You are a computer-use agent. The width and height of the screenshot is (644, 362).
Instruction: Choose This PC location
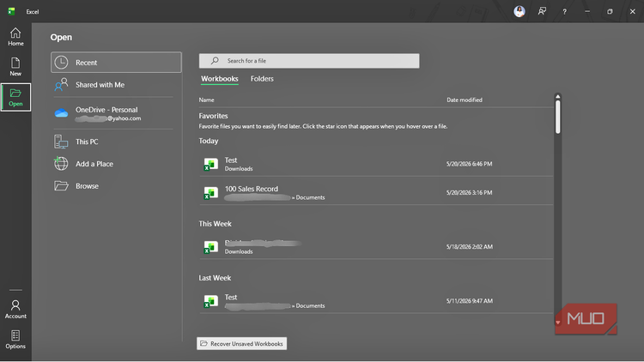(116, 142)
